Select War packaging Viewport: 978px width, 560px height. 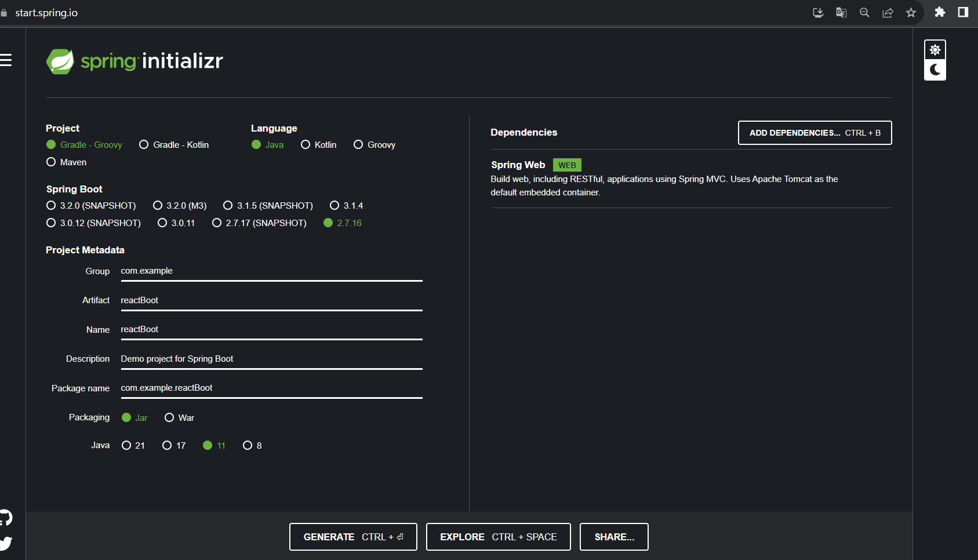179,418
